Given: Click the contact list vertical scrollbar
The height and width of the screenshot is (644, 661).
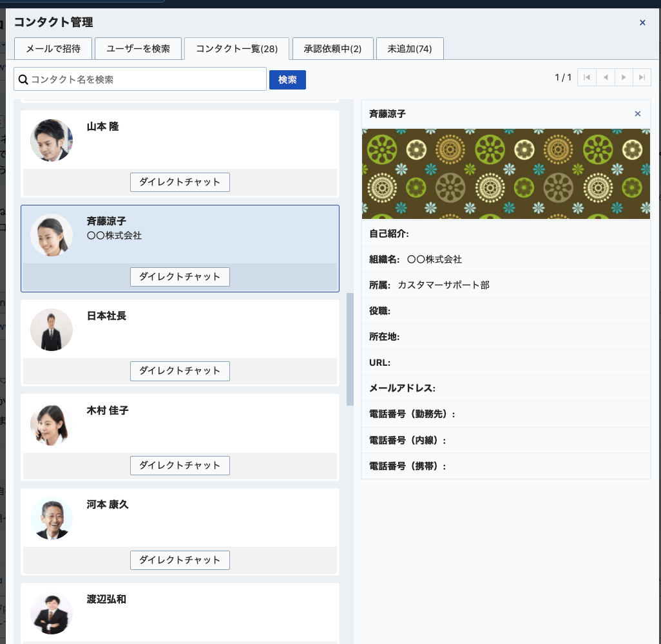Looking at the screenshot, I should tap(350, 349).
